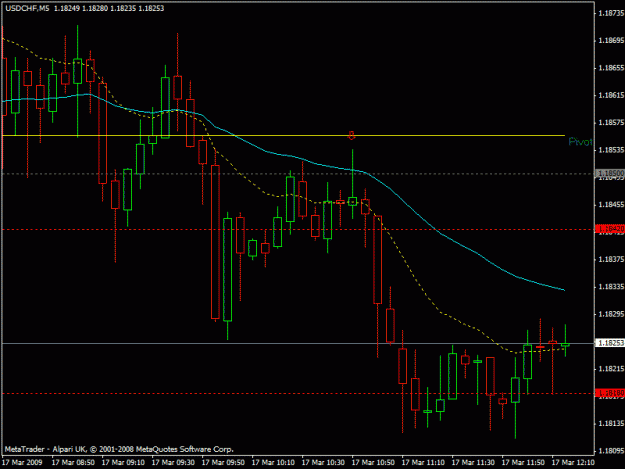The image size is (625, 469).
Task: Click the 1.18735 price axis label
Action: pyautogui.click(x=611, y=13)
